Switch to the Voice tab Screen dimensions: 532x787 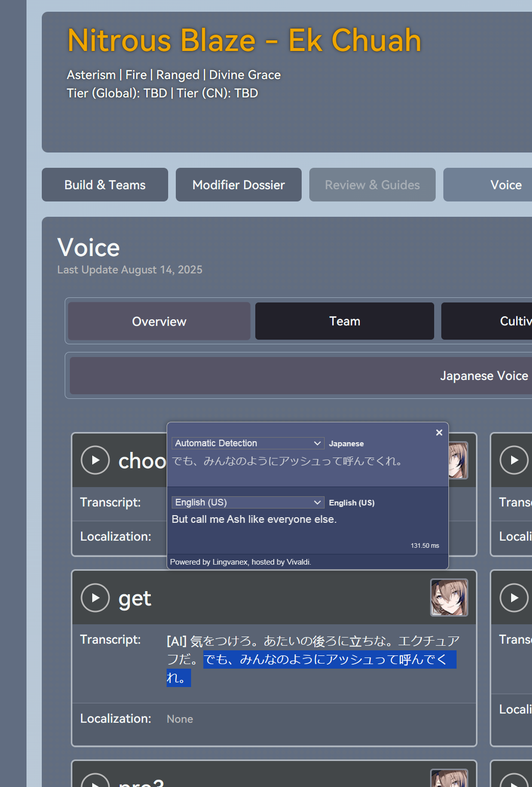pyautogui.click(x=488, y=185)
